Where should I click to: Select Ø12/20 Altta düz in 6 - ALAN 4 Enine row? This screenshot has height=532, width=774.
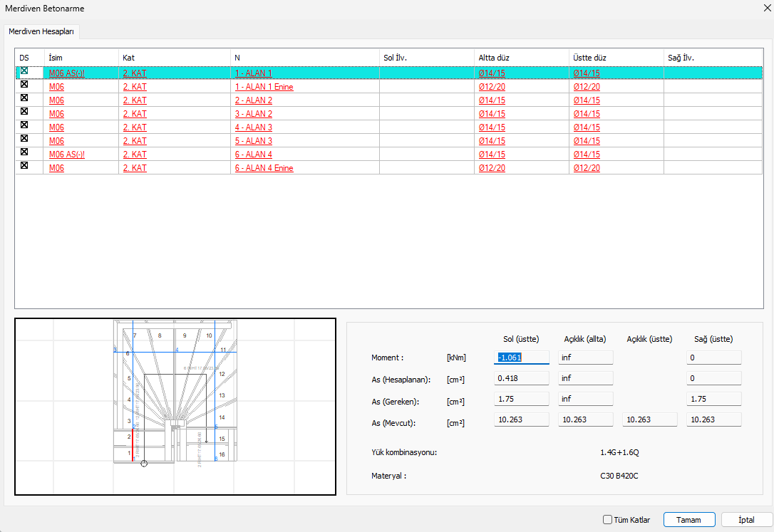click(491, 168)
